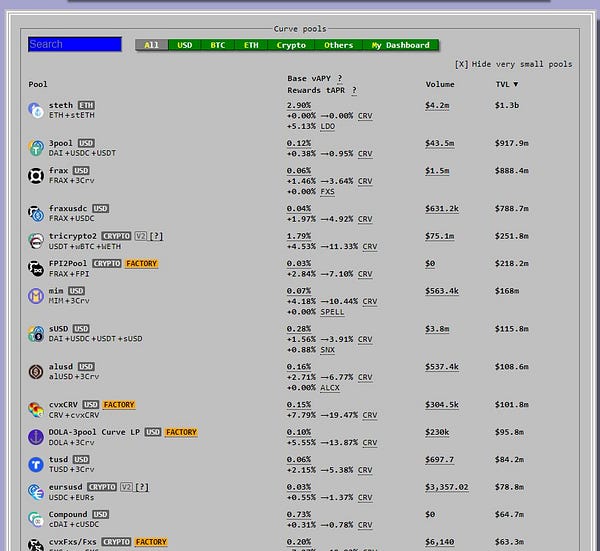This screenshot has width=600, height=551.
Task: Click LDO reward link in steth row
Action: [x=328, y=127]
